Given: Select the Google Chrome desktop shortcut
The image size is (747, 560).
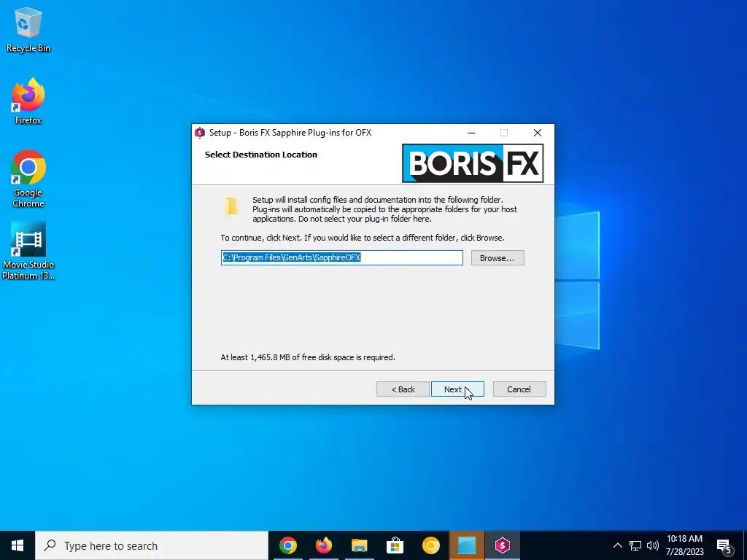Looking at the screenshot, I should pyautogui.click(x=28, y=179).
